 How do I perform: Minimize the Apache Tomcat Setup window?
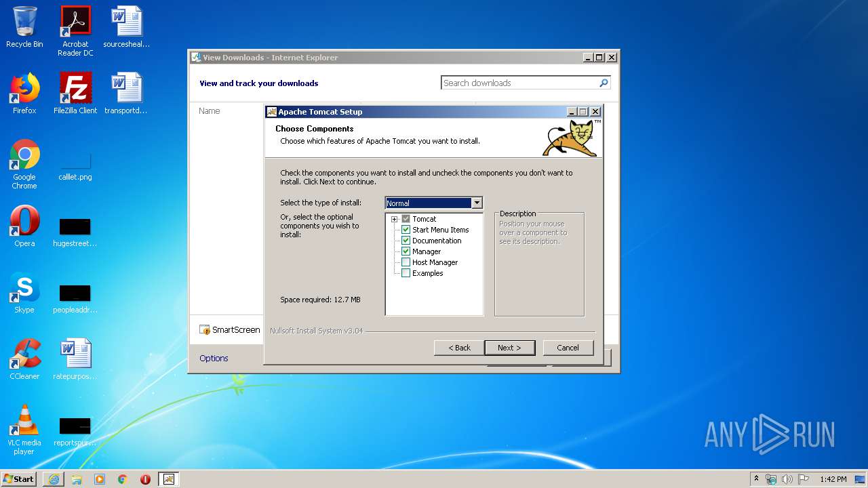[x=572, y=112]
